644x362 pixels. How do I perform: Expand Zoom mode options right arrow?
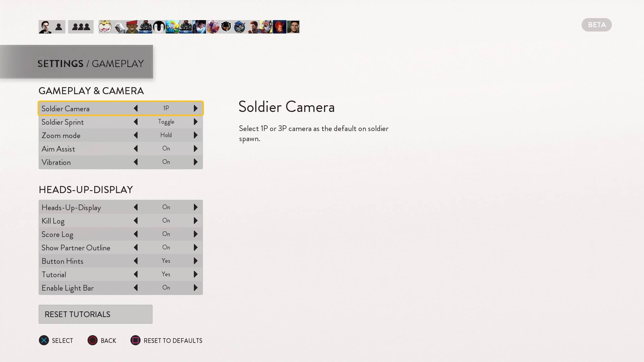click(x=196, y=135)
